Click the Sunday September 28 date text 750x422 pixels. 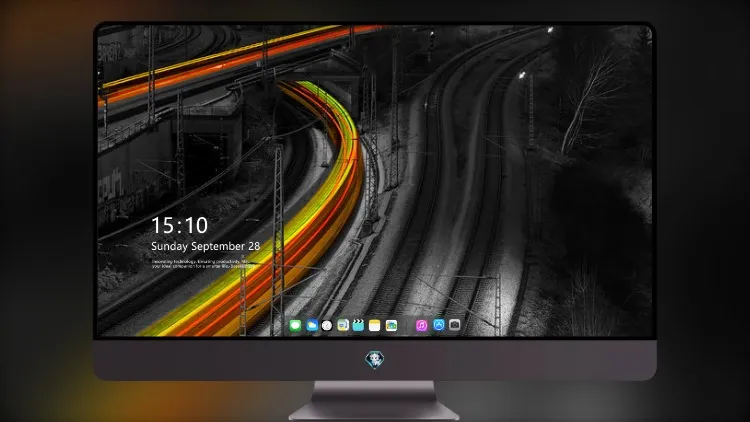[x=205, y=246]
